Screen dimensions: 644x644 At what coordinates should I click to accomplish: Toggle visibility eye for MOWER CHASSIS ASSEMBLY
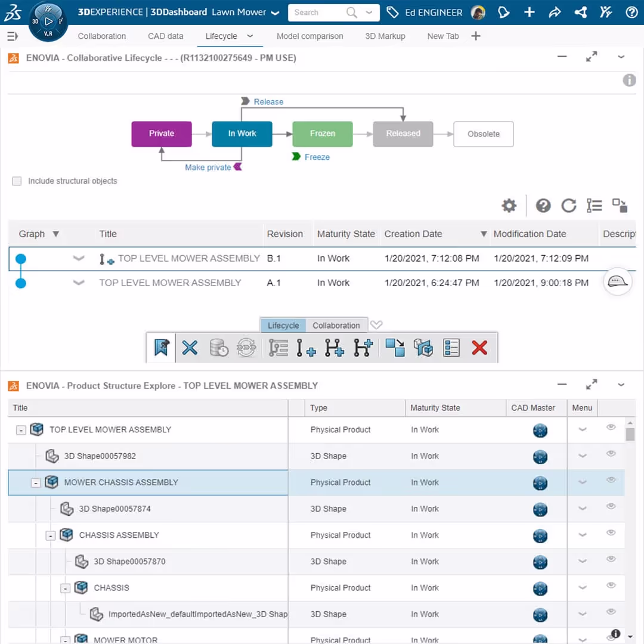pyautogui.click(x=611, y=479)
